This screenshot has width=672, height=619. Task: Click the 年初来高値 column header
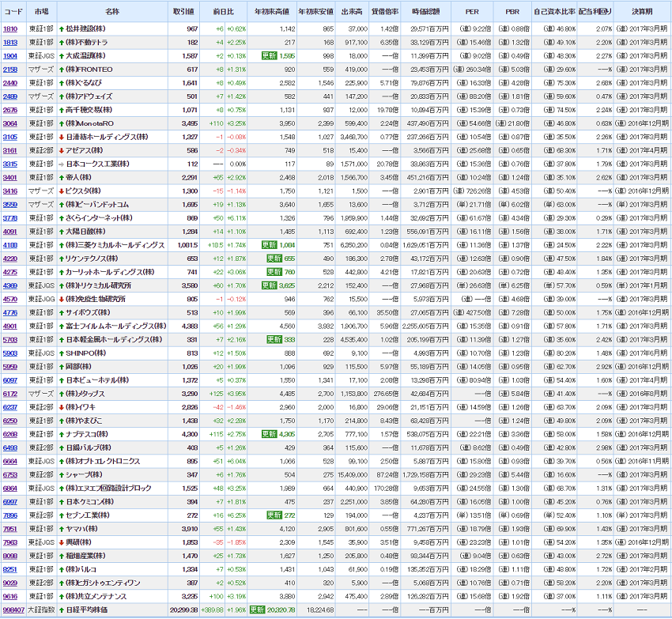click(x=272, y=12)
